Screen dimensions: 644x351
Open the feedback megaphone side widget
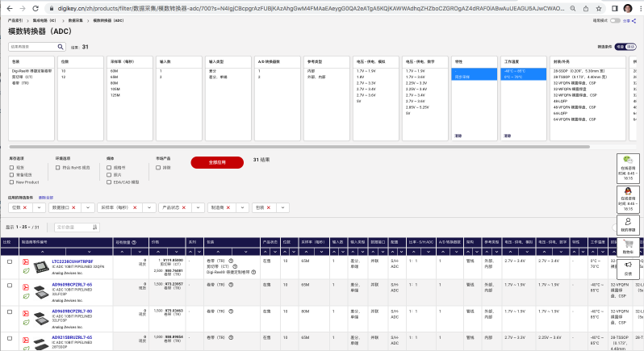pos(628,269)
